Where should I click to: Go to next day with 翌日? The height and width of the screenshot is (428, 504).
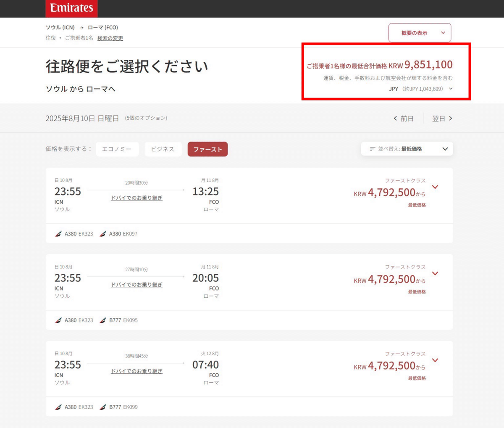tap(442, 119)
